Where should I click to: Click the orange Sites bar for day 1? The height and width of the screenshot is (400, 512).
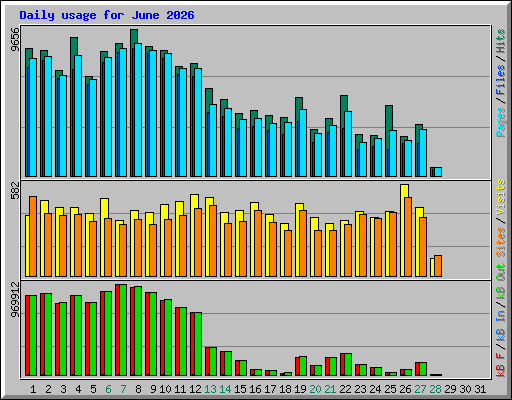click(x=33, y=236)
